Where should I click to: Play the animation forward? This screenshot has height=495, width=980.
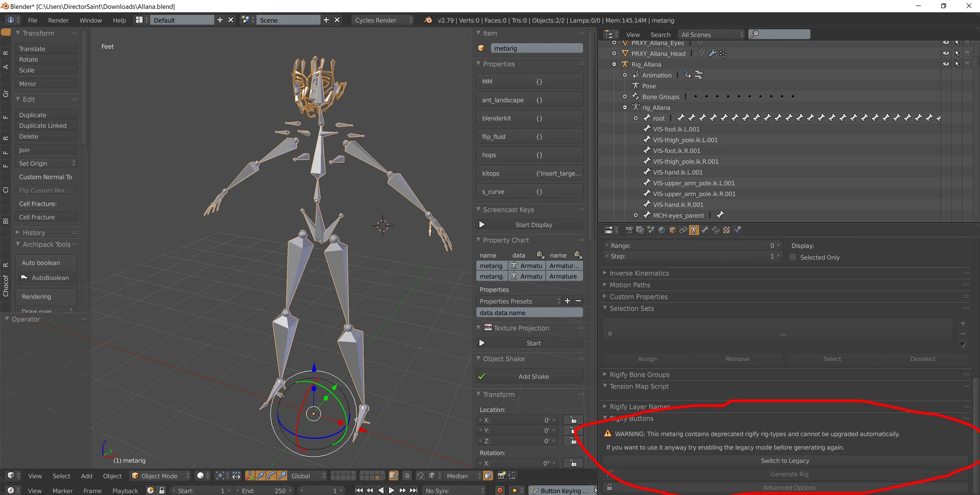point(391,490)
